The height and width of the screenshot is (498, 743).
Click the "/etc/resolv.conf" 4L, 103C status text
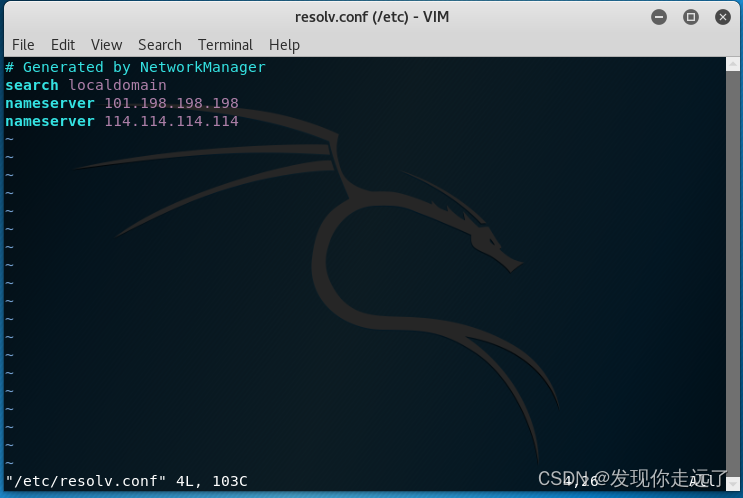pyautogui.click(x=127, y=481)
